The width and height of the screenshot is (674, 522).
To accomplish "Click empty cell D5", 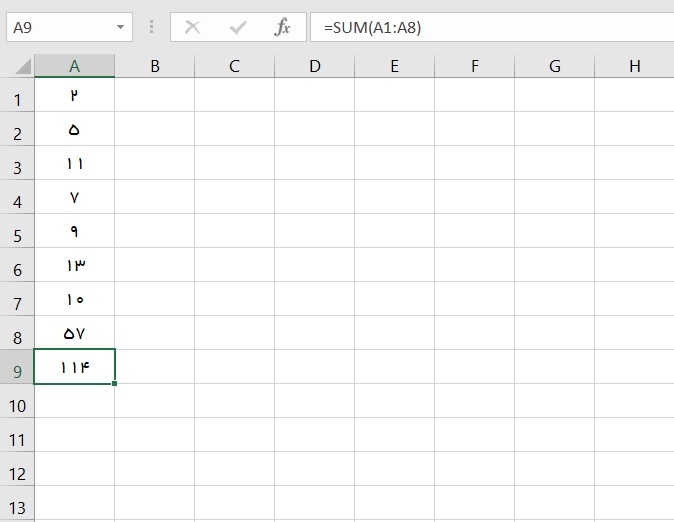I will pos(314,231).
